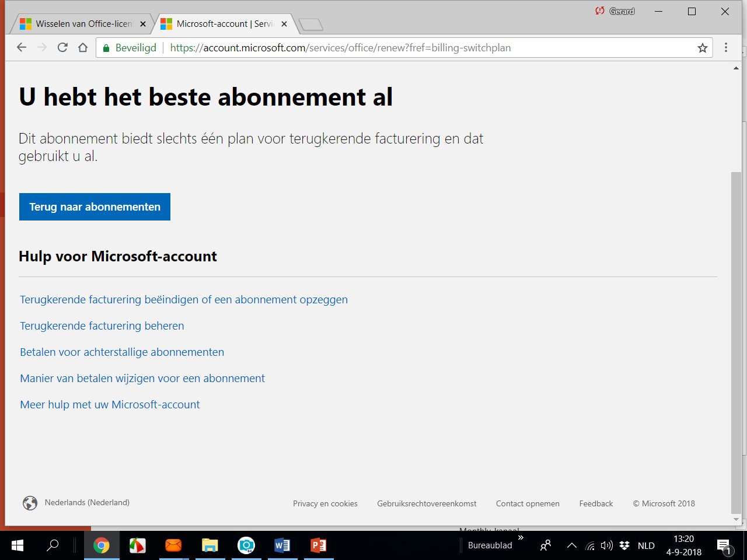Open the Dropbox tray icon

click(x=624, y=545)
